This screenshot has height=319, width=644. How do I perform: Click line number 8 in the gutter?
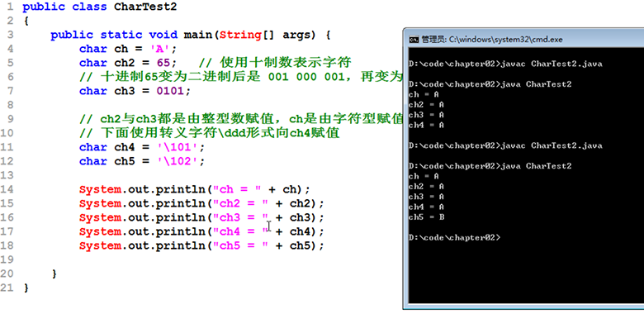(10, 105)
